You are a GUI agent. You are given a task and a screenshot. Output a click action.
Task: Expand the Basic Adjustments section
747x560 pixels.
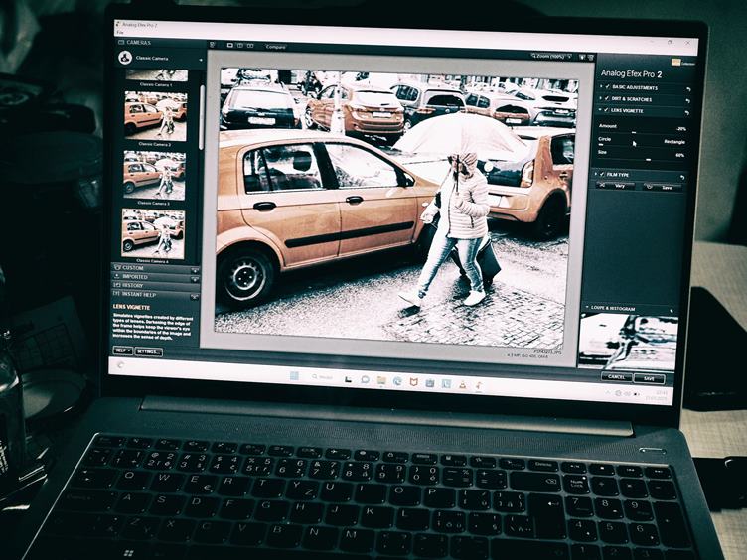pos(601,87)
